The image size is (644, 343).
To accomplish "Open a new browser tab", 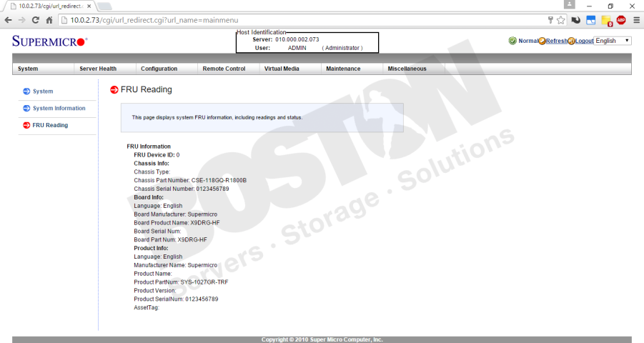I will (105, 6).
